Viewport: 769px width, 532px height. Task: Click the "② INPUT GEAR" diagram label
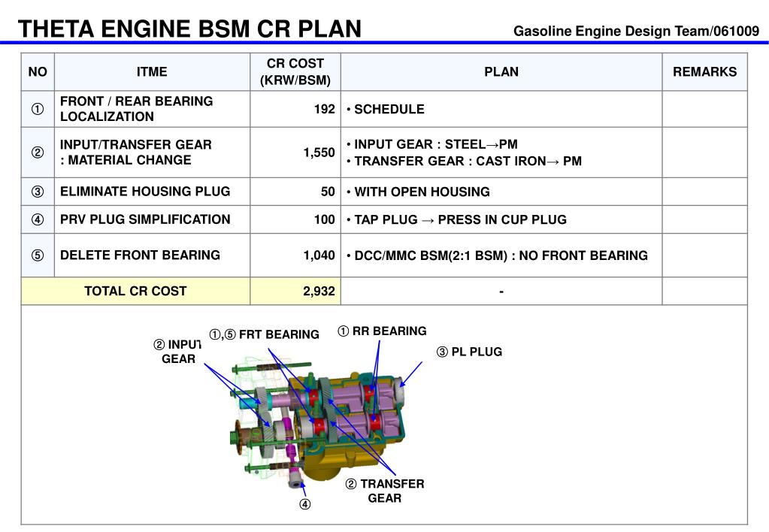coord(177,352)
